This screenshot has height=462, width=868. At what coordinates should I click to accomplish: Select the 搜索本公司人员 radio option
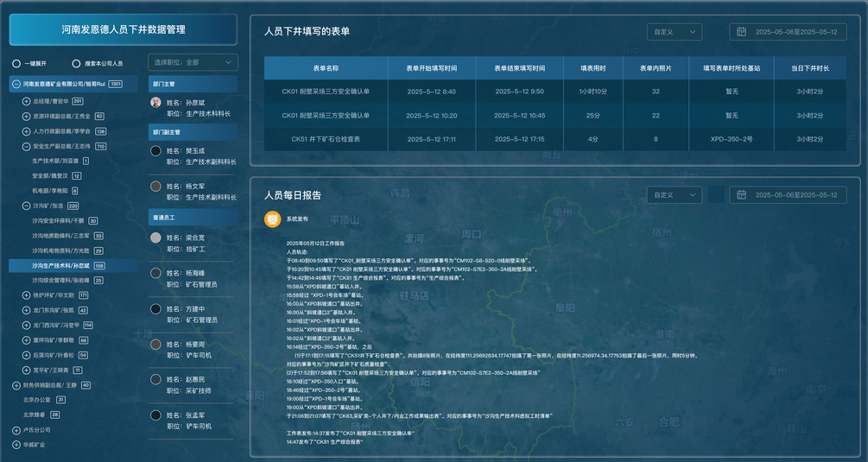point(77,63)
